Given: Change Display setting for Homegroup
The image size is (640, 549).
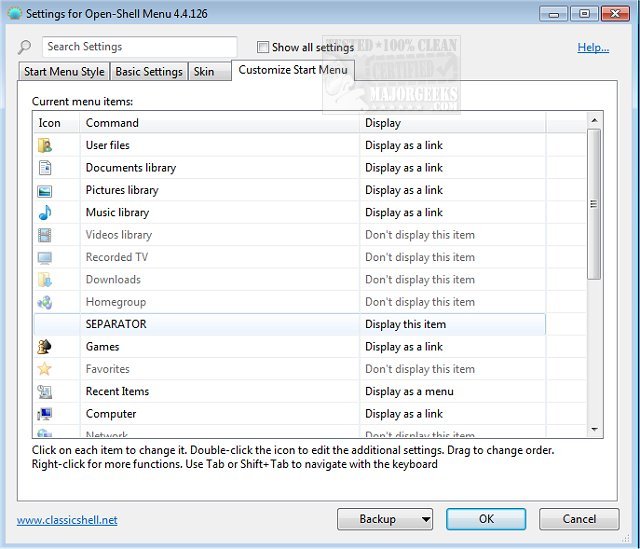Looking at the screenshot, I should click(x=420, y=302).
